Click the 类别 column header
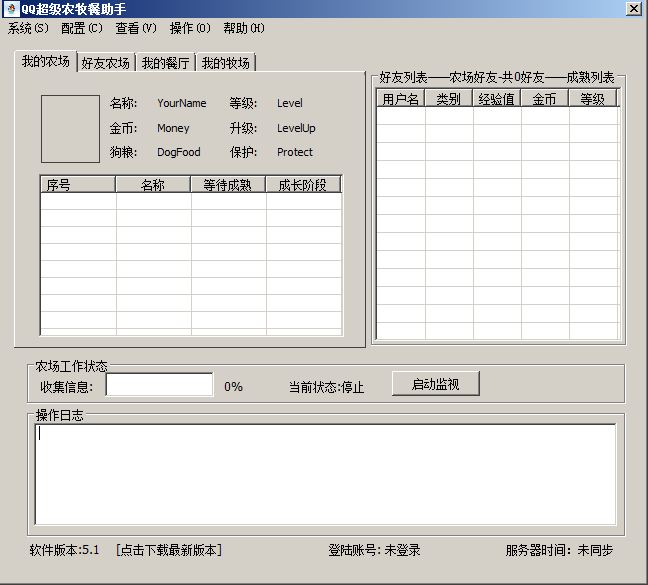The height and width of the screenshot is (585, 648). pyautogui.click(x=449, y=99)
